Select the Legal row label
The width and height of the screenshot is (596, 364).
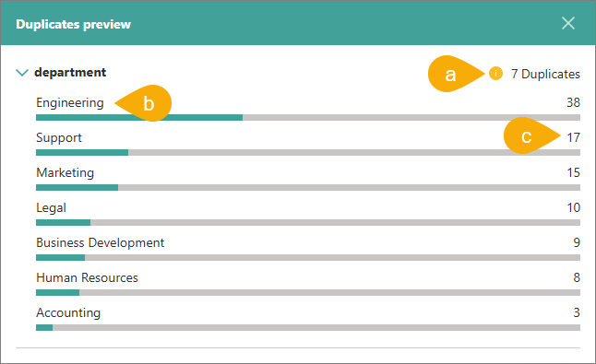[x=51, y=207]
